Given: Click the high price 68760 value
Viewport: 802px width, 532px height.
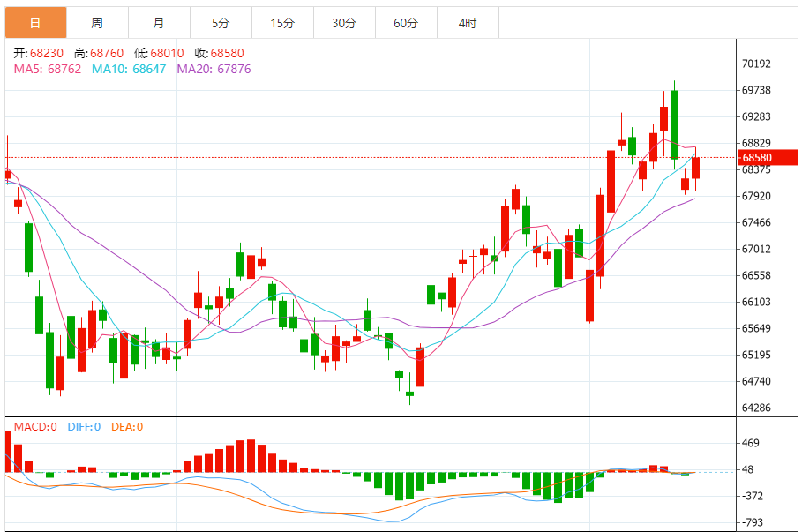Looking at the screenshot, I should pos(107,53).
